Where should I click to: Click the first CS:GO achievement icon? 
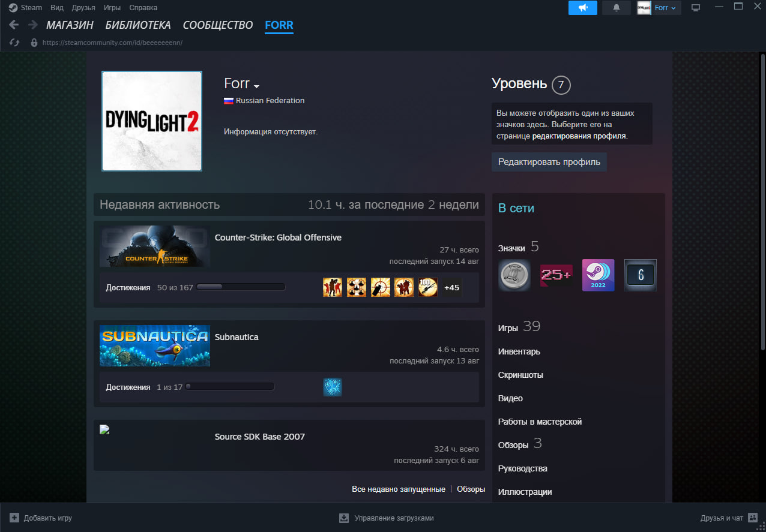(x=333, y=287)
